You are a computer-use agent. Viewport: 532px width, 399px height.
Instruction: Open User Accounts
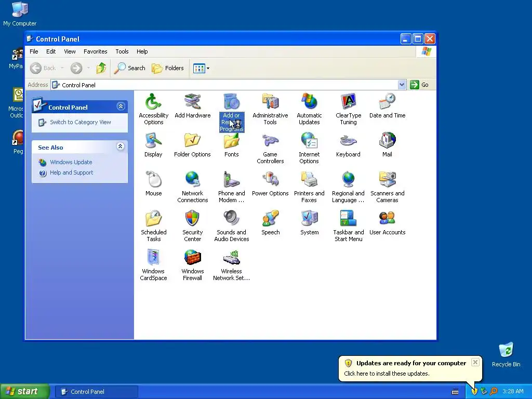[x=387, y=223]
